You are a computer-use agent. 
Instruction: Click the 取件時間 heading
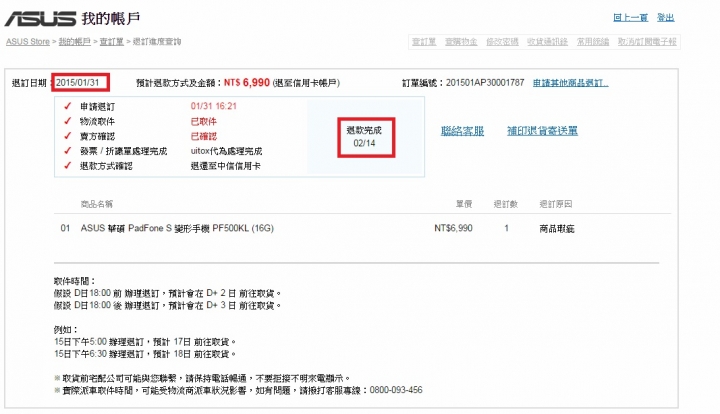tap(74, 281)
